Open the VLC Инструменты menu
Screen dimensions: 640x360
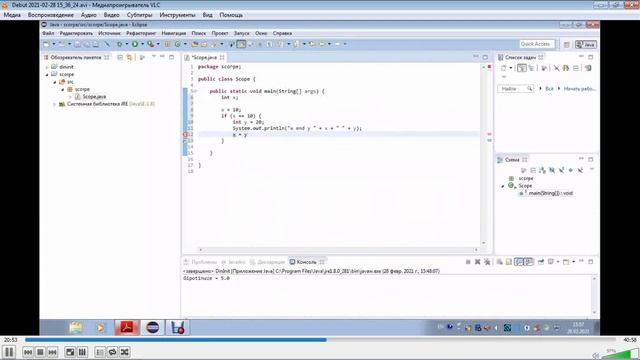177,15
